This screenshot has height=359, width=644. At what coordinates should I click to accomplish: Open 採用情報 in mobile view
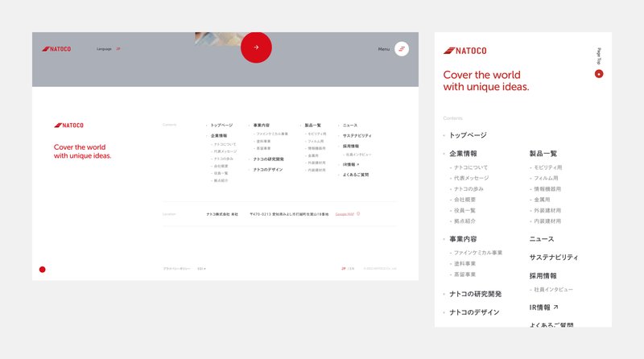pyautogui.click(x=543, y=276)
